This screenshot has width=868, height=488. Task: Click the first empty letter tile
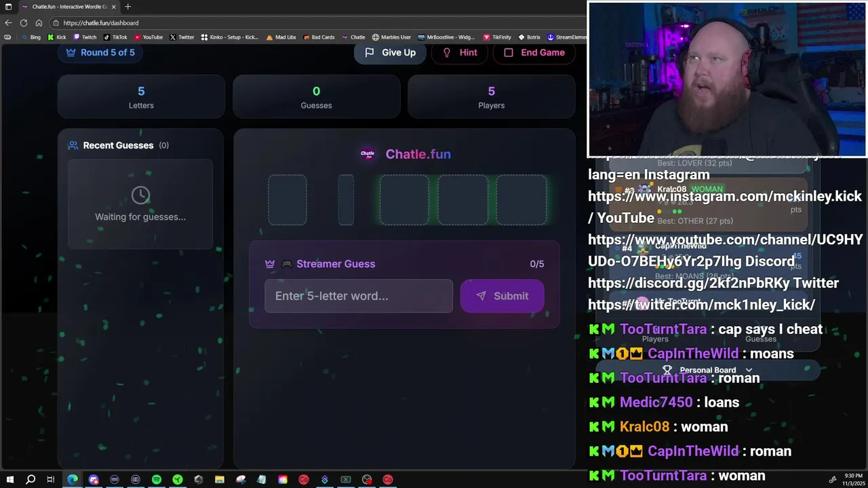coord(288,199)
